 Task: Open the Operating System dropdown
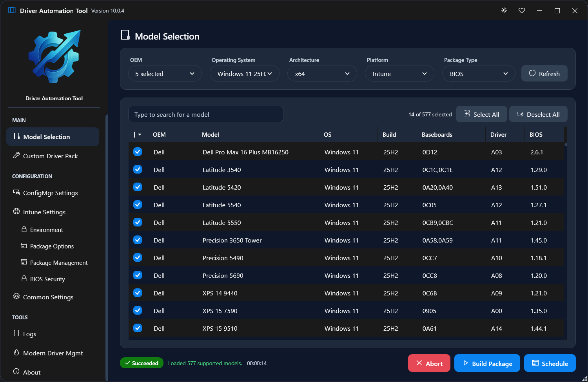pyautogui.click(x=245, y=74)
